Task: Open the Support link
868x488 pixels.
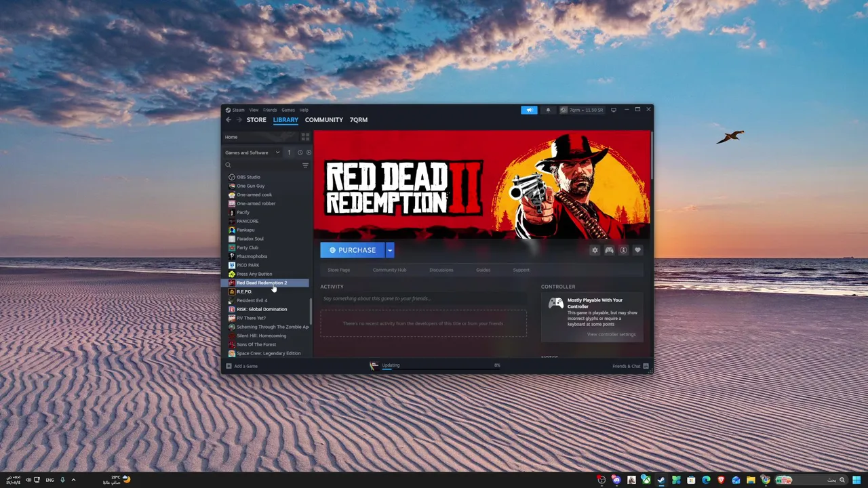Action: click(x=521, y=270)
